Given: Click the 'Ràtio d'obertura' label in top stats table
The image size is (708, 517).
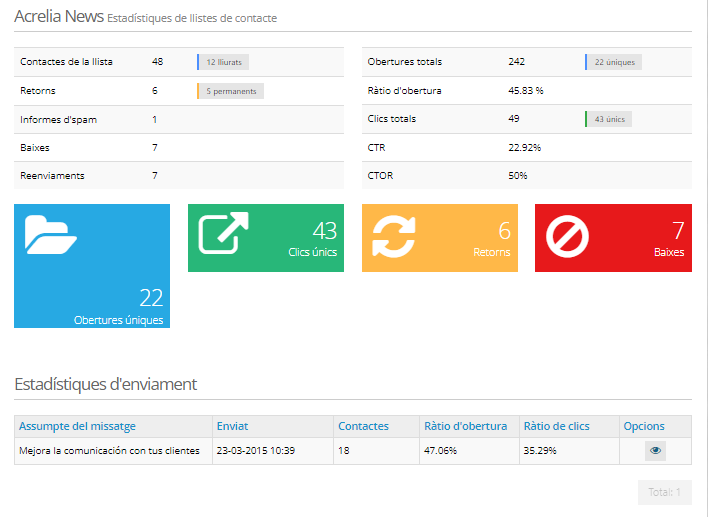Looking at the screenshot, I should [x=404, y=91].
